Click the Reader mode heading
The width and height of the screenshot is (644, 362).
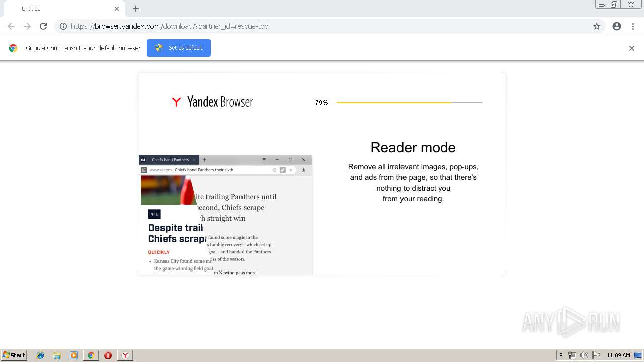(413, 147)
